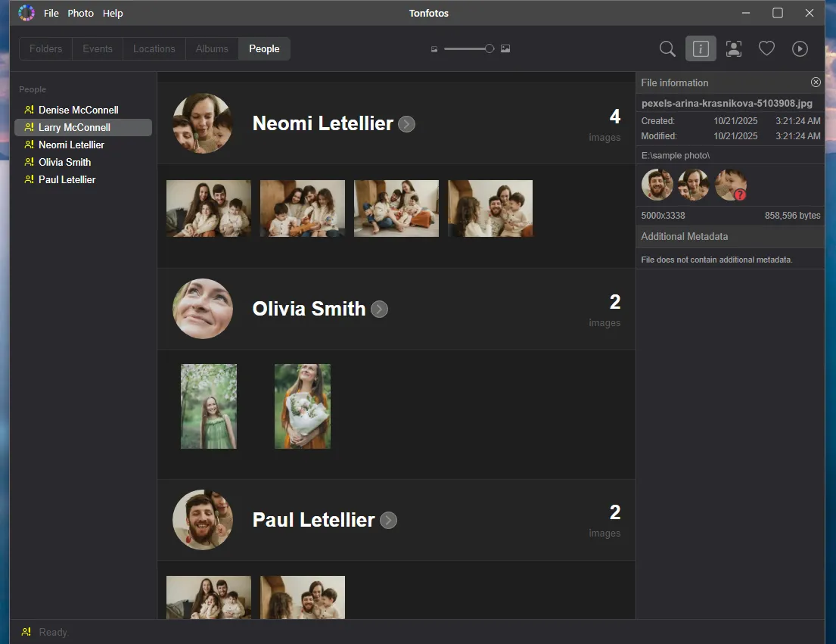The width and height of the screenshot is (836, 644).
Task: Open the Help menu item
Action: point(113,13)
